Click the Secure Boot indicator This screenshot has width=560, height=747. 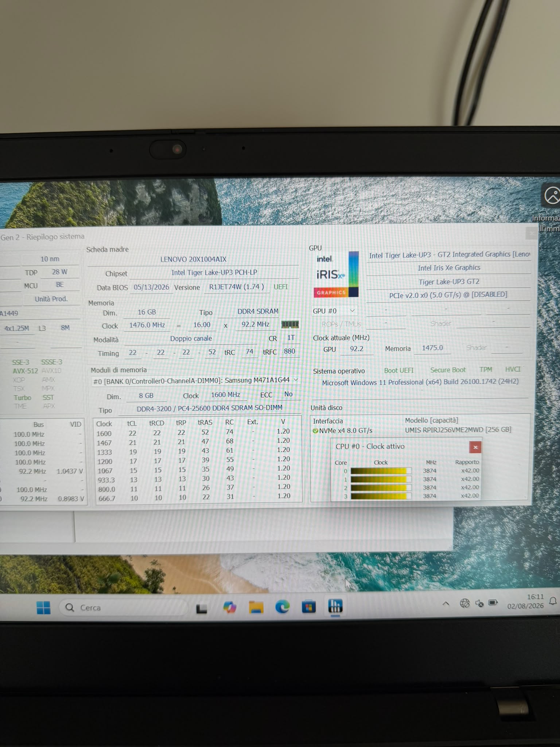click(448, 370)
